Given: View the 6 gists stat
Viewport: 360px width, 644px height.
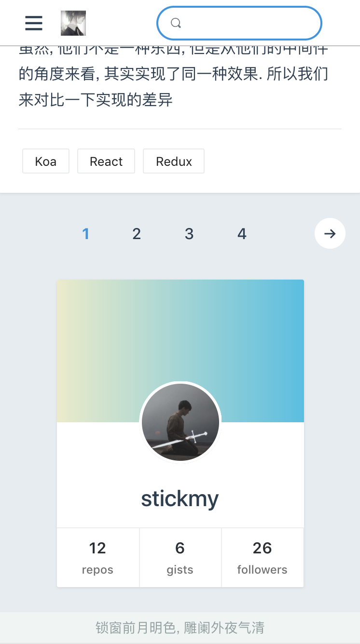Looking at the screenshot, I should pyautogui.click(x=180, y=558).
